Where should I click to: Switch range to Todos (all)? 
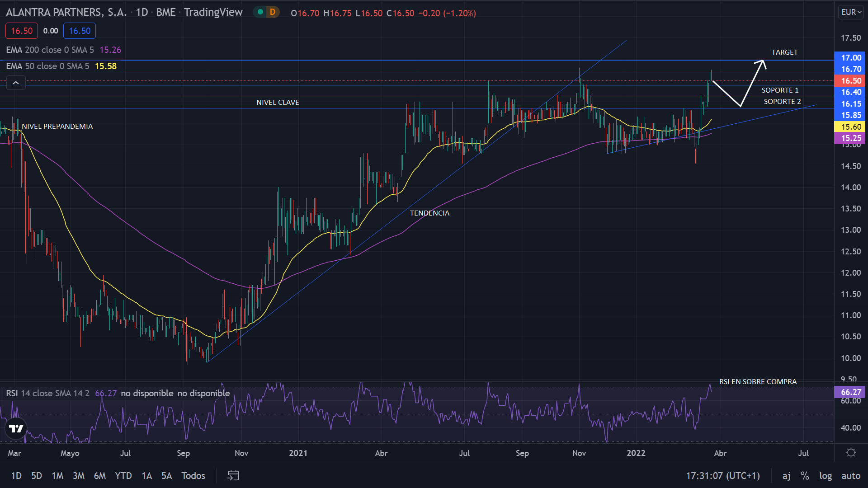coord(193,475)
